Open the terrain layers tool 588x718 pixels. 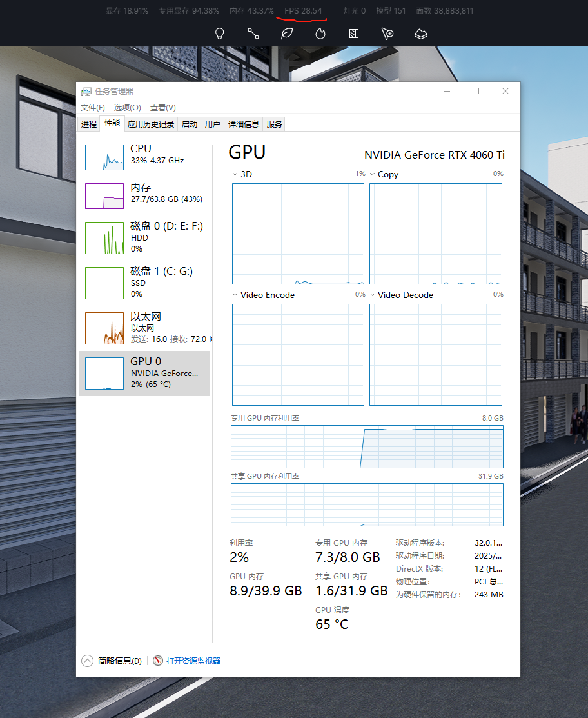(420, 34)
